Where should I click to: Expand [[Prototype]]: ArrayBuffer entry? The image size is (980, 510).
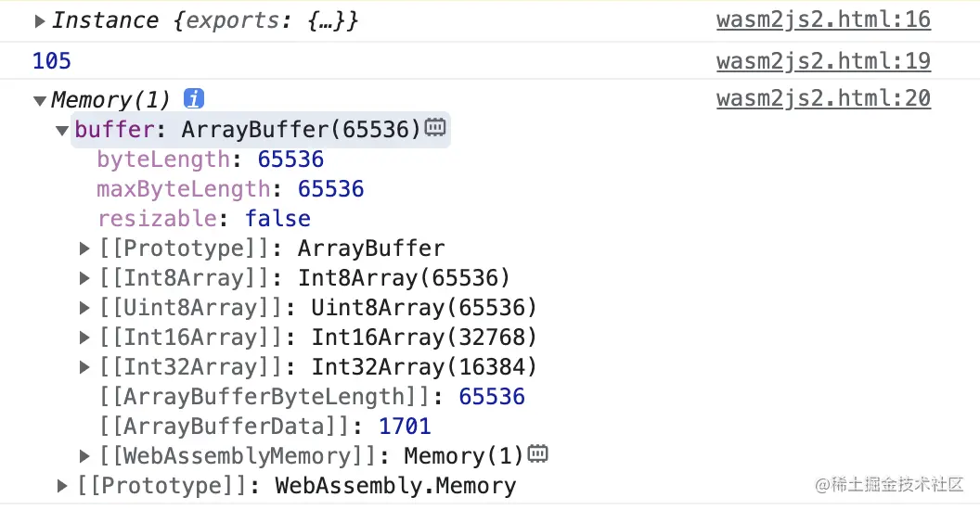click(x=84, y=249)
